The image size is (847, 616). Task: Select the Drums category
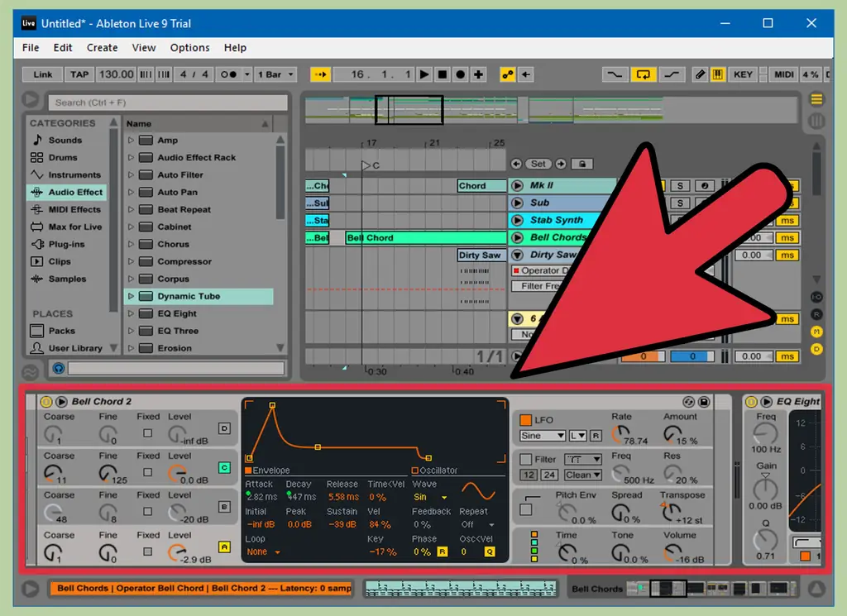(63, 158)
